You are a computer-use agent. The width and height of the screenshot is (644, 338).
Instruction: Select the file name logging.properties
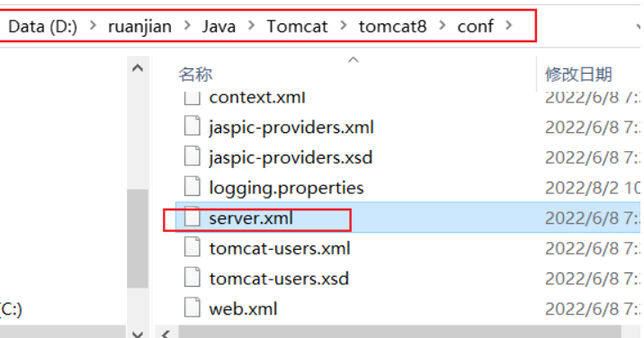(286, 188)
